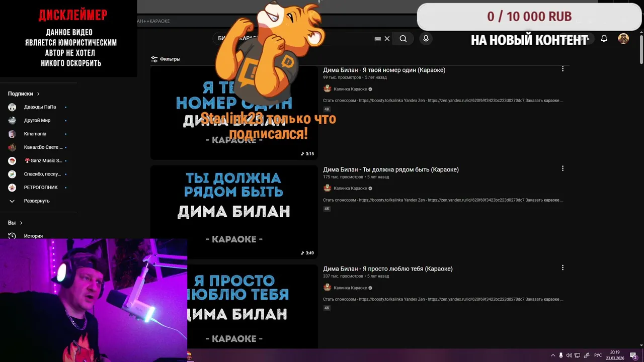The width and height of the screenshot is (644, 362).
Task: Open the taskbar network icon
Action: point(578,355)
